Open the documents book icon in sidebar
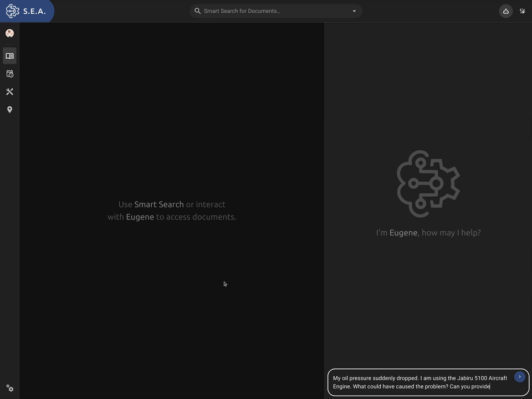Screen dimensions: 532x399 [x=9, y=56]
